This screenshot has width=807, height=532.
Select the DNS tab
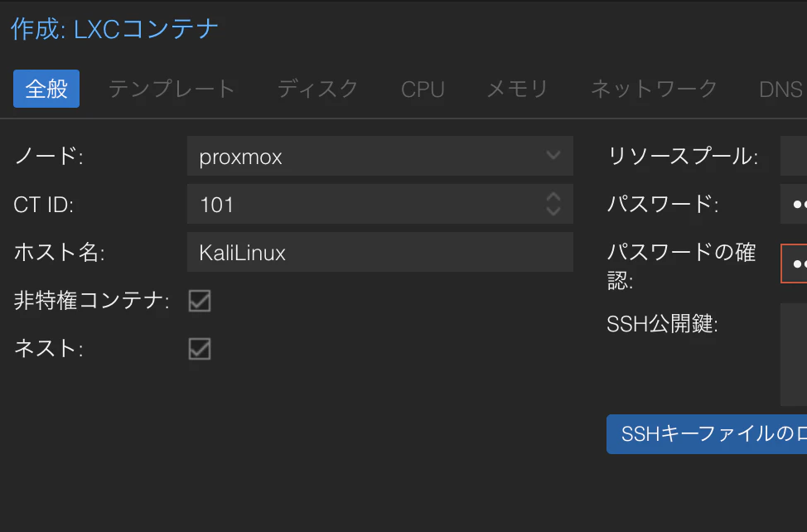tap(780, 89)
